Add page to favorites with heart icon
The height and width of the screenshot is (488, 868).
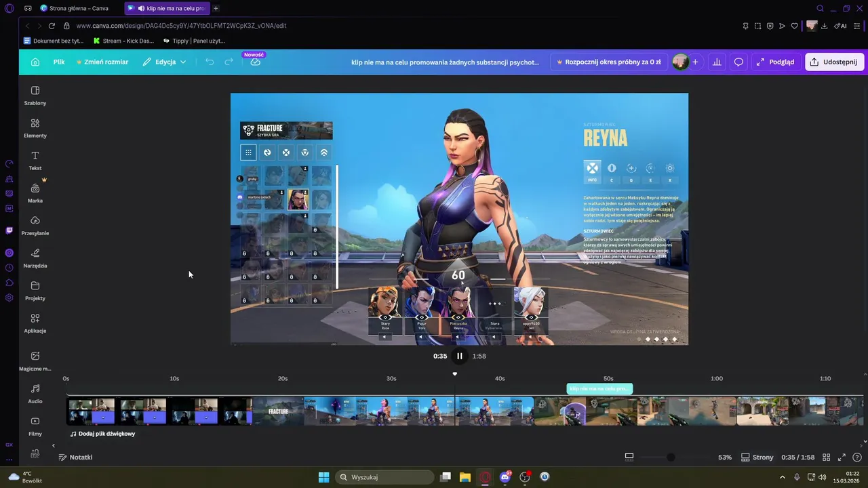pyautogui.click(x=794, y=26)
